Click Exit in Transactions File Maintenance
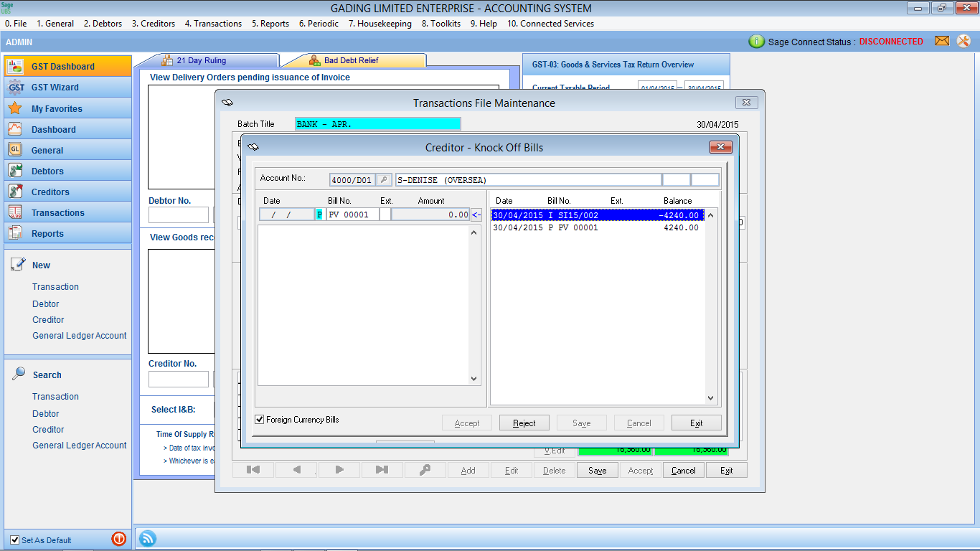The image size is (980, 551). [x=727, y=470]
